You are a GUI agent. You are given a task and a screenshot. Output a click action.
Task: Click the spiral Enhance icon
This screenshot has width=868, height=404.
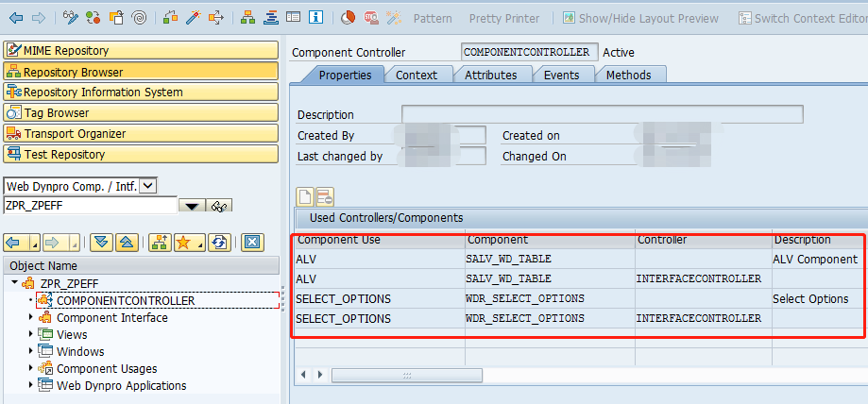click(139, 18)
